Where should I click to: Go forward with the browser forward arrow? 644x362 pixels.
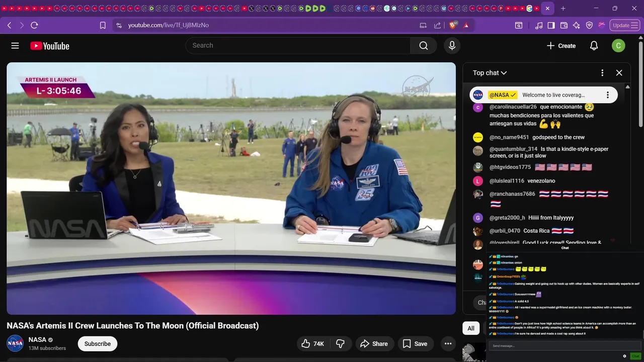pyautogui.click(x=22, y=25)
